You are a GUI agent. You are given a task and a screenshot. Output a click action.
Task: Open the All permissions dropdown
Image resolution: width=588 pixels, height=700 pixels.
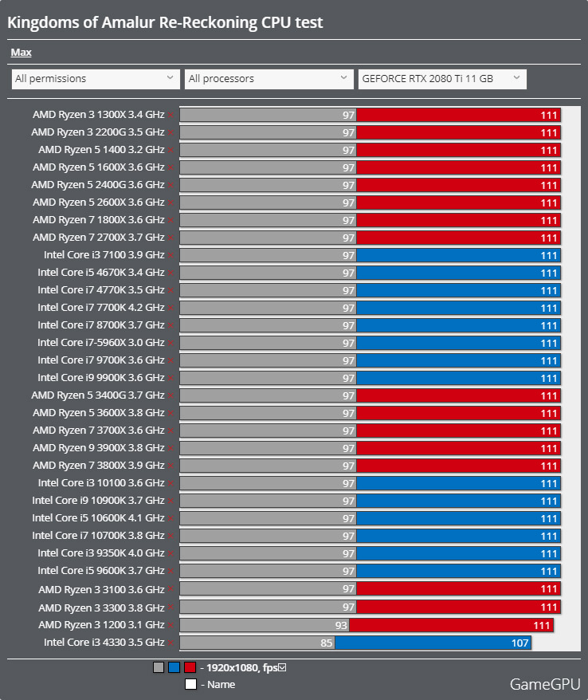click(x=96, y=79)
